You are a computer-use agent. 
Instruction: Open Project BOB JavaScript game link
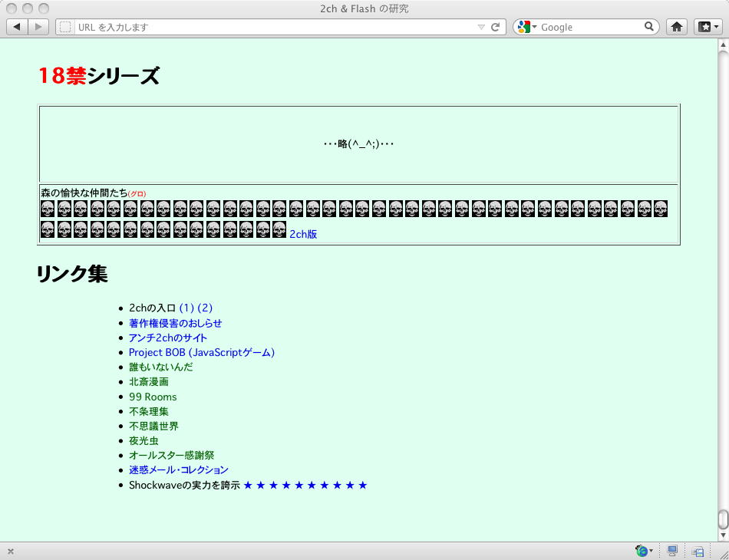point(202,352)
